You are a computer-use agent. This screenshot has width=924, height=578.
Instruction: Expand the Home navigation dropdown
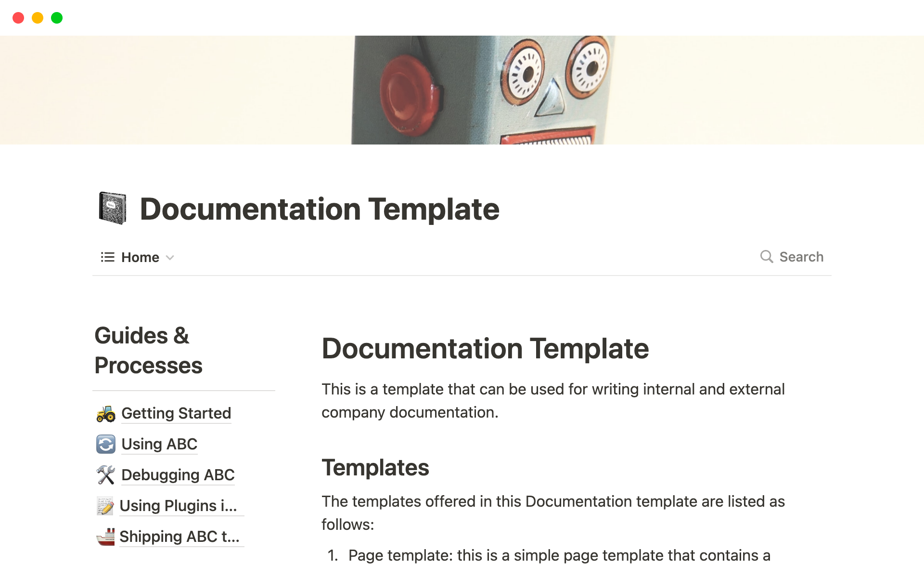click(171, 258)
